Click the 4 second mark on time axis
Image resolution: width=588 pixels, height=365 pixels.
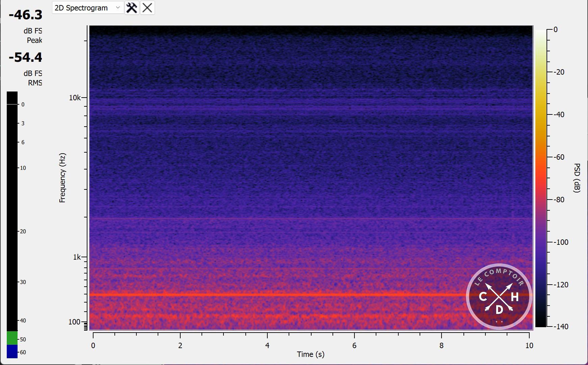tap(267, 345)
